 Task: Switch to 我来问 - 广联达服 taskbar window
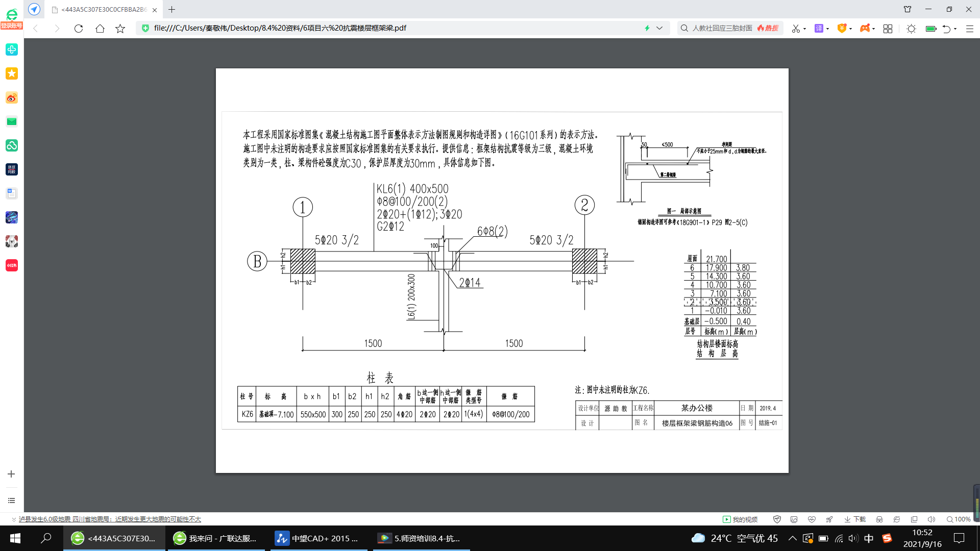click(216, 538)
